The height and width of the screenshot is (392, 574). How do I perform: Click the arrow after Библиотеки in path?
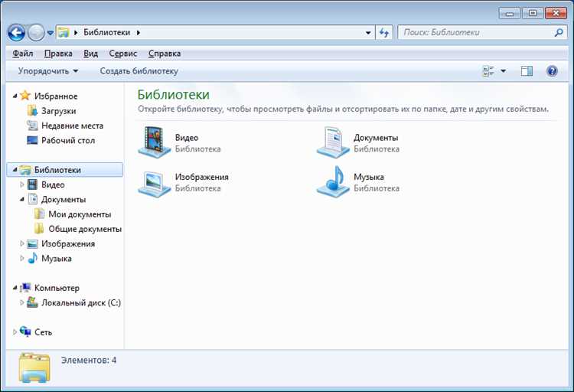pyautogui.click(x=139, y=33)
